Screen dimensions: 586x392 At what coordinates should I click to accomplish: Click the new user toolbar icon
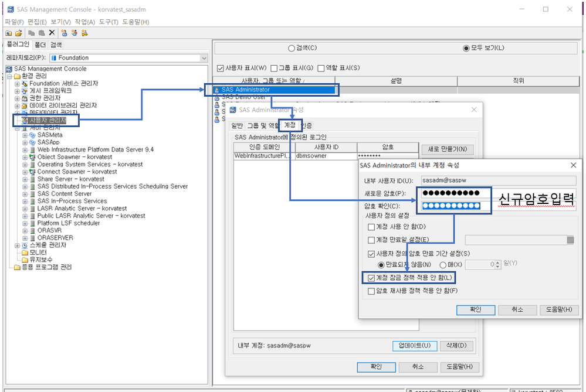point(65,33)
